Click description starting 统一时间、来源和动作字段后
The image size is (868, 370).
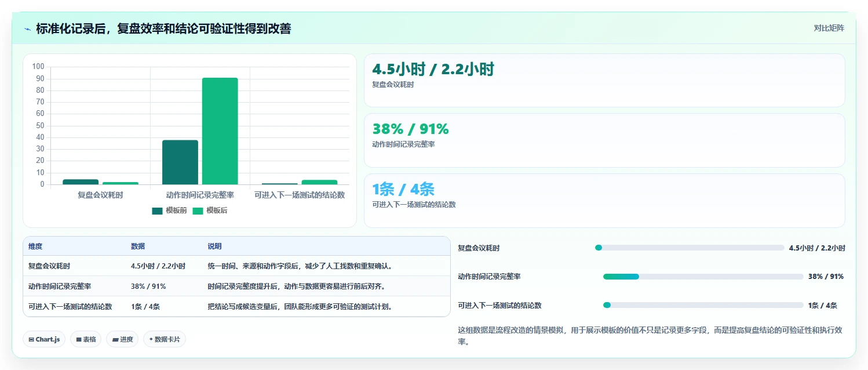point(301,266)
